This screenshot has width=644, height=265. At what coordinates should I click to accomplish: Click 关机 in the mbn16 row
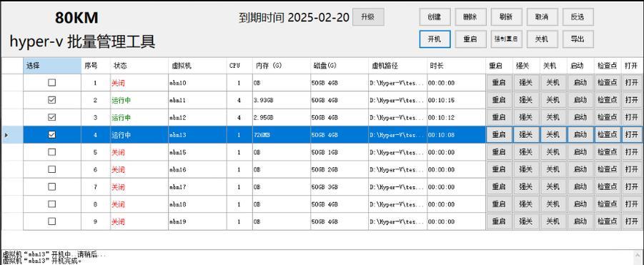click(x=553, y=169)
